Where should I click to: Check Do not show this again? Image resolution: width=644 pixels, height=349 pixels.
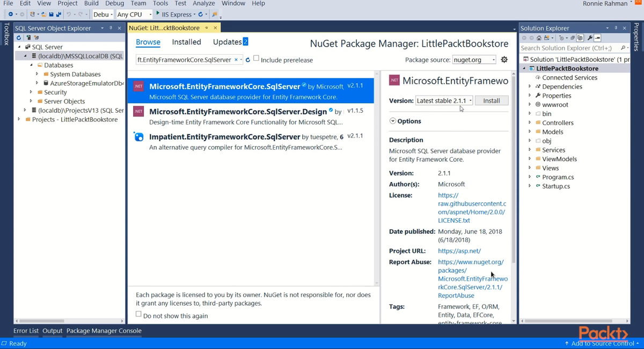[138, 314]
